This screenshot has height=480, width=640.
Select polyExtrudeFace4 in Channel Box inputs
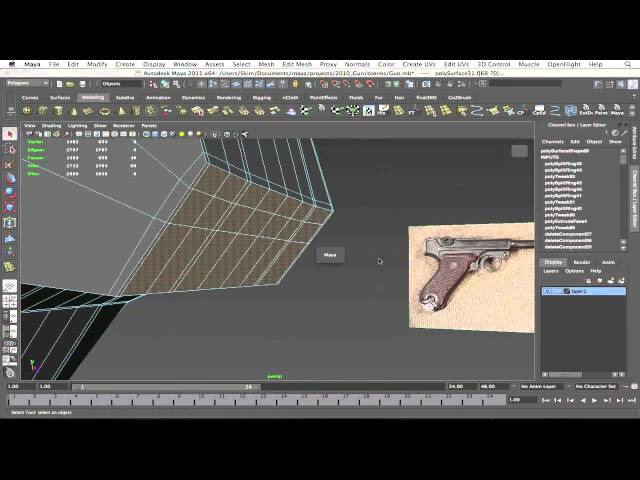coord(565,221)
